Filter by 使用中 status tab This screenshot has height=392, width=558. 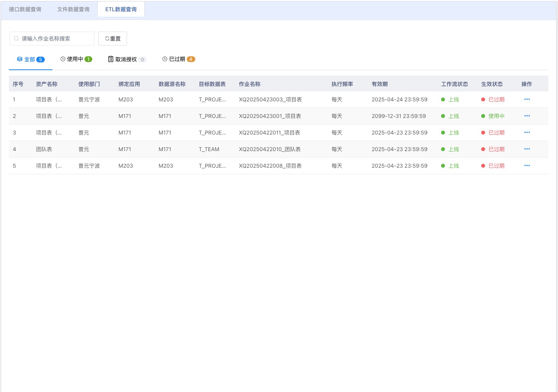[x=76, y=59]
